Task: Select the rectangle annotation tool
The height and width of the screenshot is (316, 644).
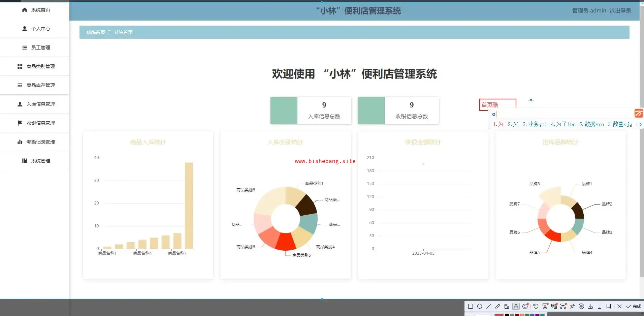Action: (471, 306)
